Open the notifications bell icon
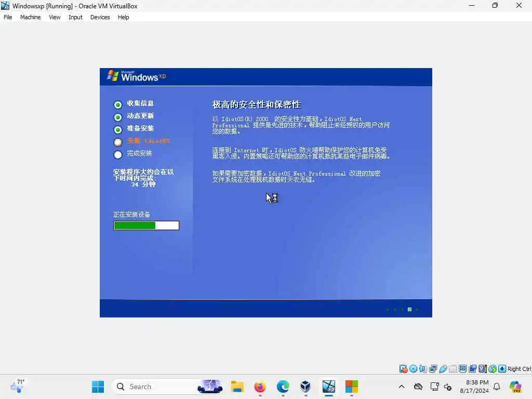532x399 pixels. click(x=497, y=387)
